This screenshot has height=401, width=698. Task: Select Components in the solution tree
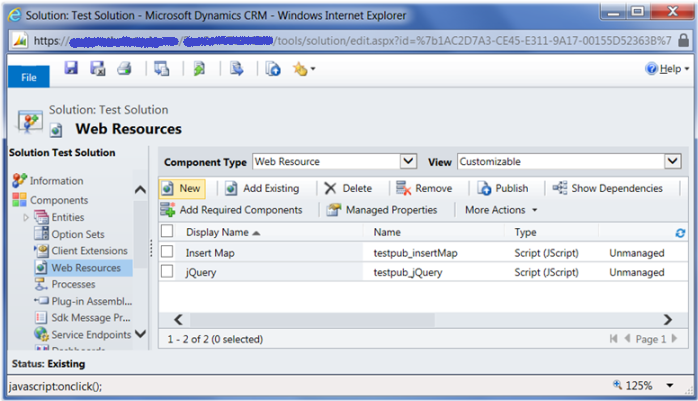59,200
